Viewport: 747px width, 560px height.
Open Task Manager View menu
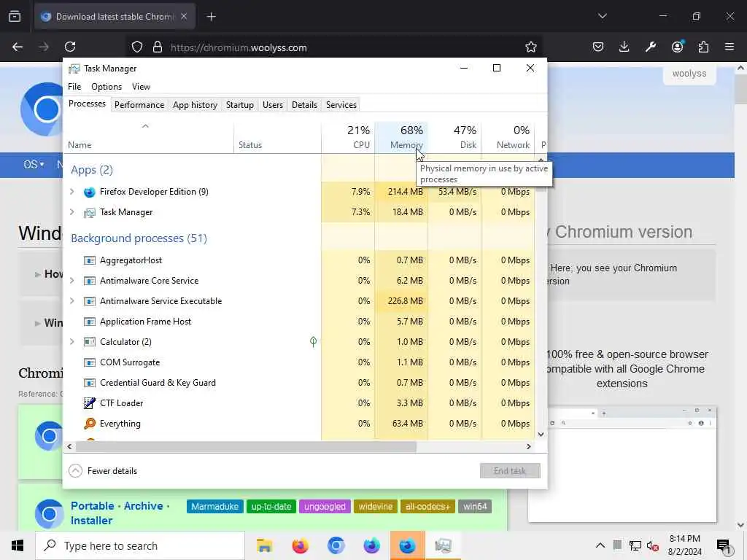[141, 87]
